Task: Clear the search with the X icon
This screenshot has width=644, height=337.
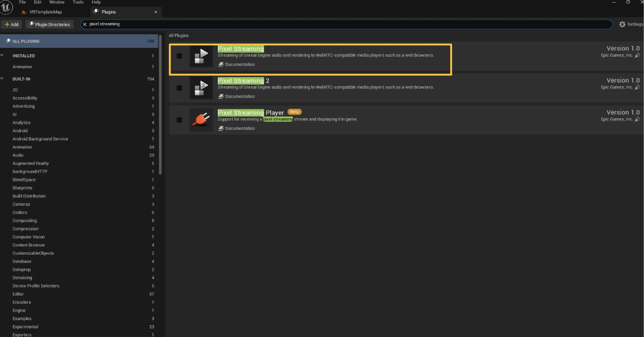Action: tap(85, 24)
